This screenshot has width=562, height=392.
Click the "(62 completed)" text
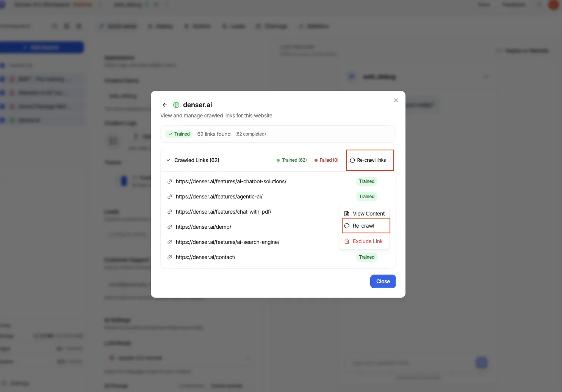[250, 134]
